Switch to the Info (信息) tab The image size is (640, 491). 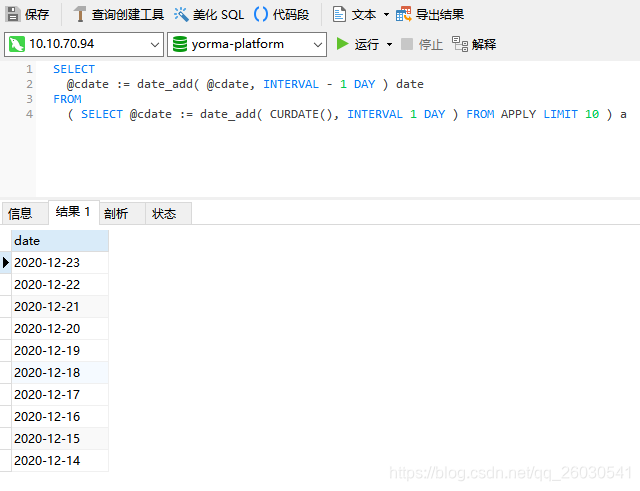24,213
